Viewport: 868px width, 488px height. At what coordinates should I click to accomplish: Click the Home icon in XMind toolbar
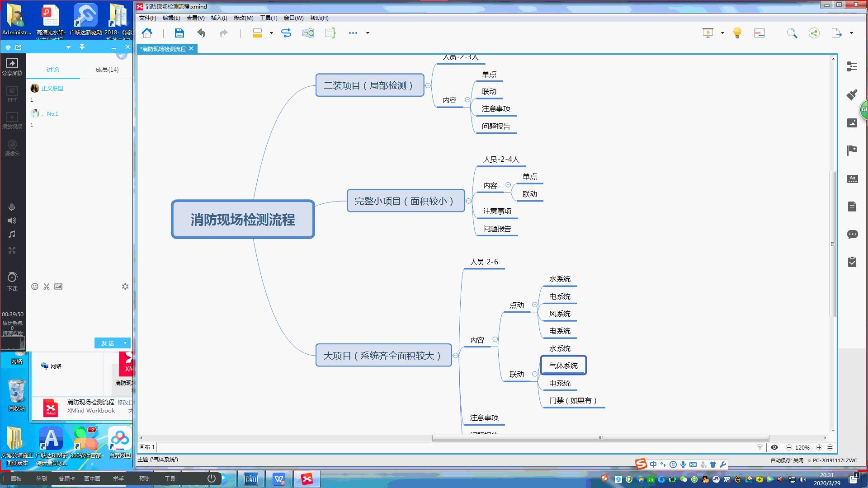(x=147, y=33)
